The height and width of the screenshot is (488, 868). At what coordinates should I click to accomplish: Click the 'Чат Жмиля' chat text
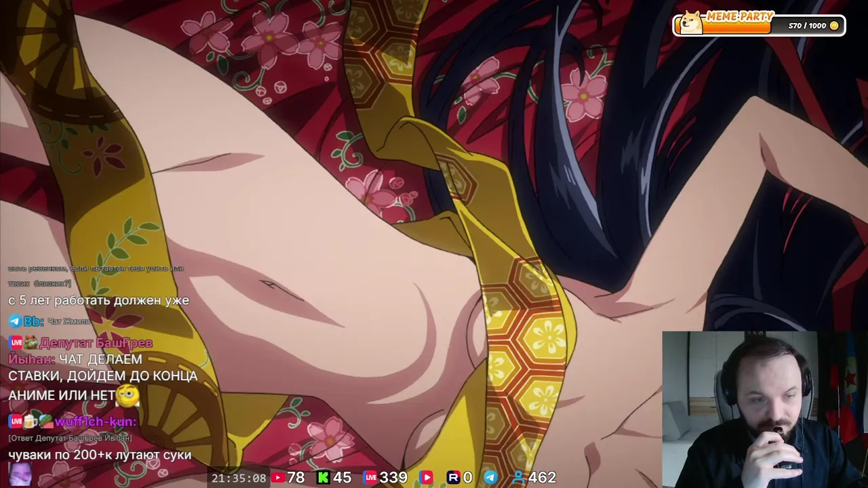click(68, 322)
